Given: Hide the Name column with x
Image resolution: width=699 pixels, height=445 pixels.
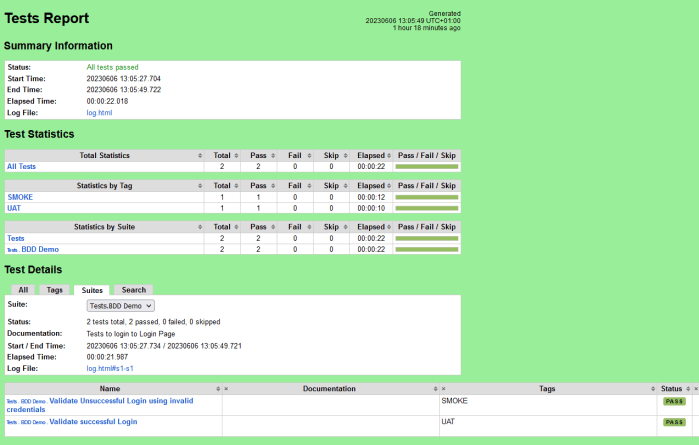Looking at the screenshot, I should click(x=226, y=389).
